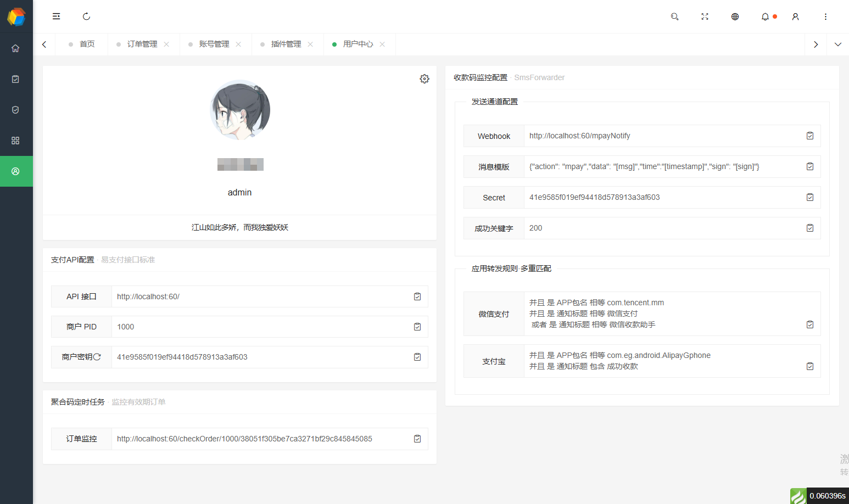Copy the Webhook URL with the clipboard icon
This screenshot has height=504, width=849.
click(x=809, y=136)
